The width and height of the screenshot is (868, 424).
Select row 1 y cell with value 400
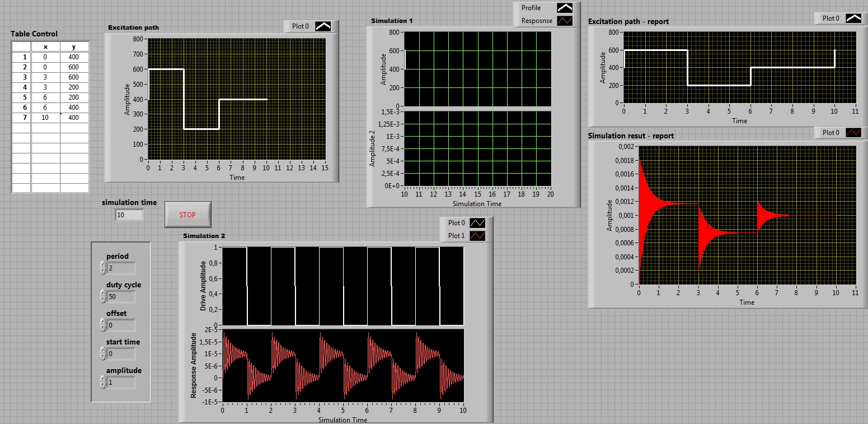tap(74, 57)
